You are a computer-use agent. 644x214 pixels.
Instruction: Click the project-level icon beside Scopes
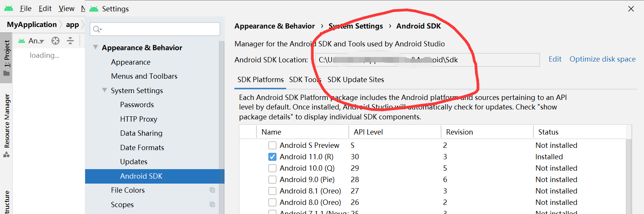click(212, 204)
